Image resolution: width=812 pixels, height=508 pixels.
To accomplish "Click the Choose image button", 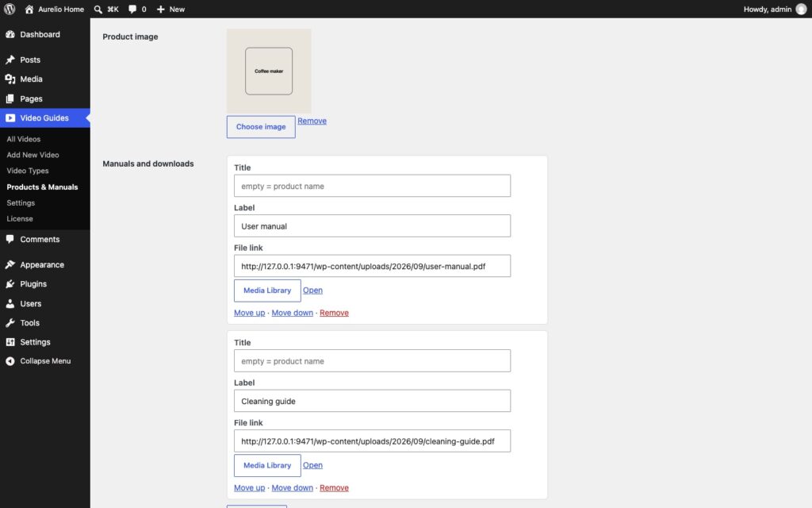I will 261,126.
